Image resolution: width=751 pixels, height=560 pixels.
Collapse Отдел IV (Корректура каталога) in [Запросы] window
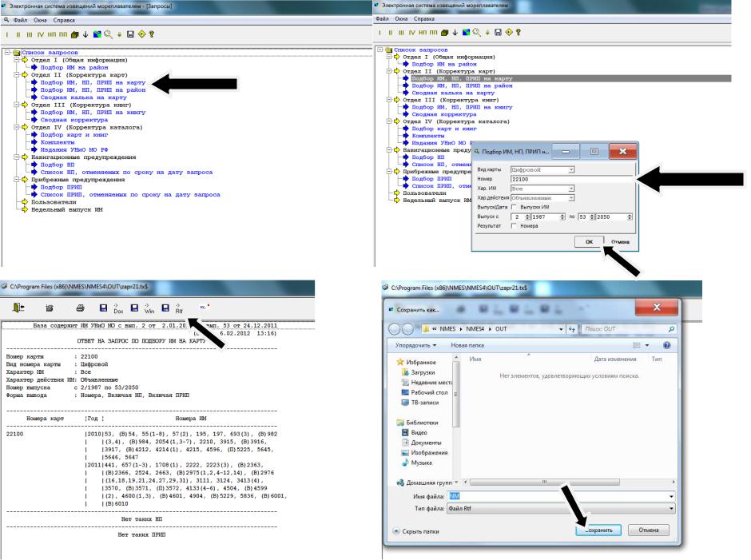pyautogui.click(x=17, y=127)
